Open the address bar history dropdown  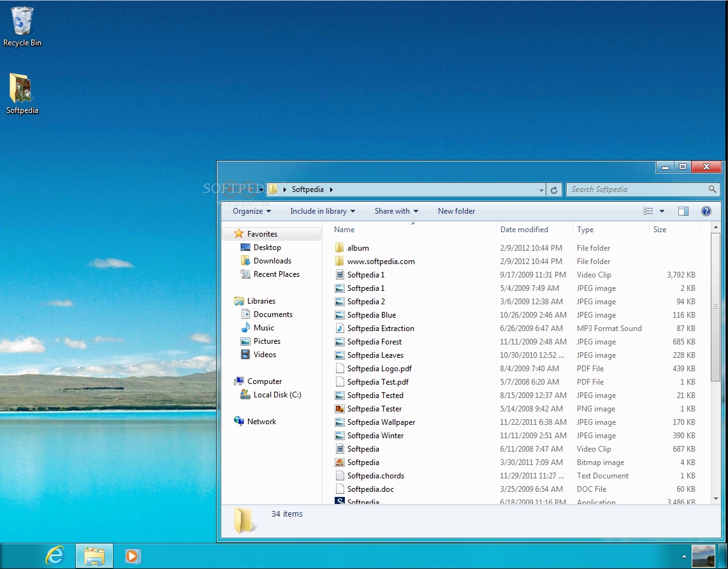click(x=541, y=189)
